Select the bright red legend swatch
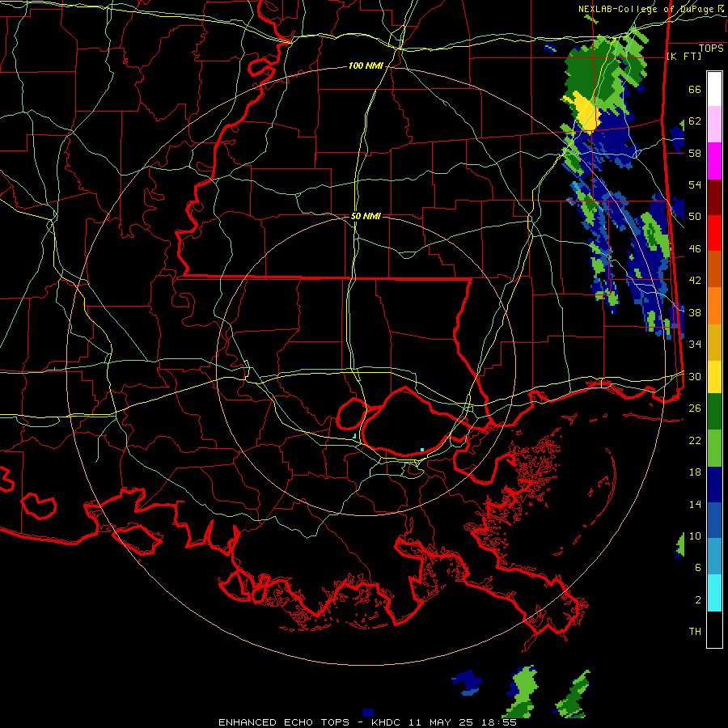The width and height of the screenshot is (728, 728). pyautogui.click(x=714, y=233)
